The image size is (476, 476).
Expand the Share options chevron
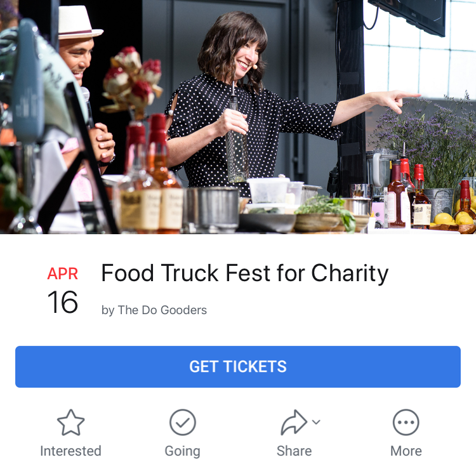tap(316, 422)
